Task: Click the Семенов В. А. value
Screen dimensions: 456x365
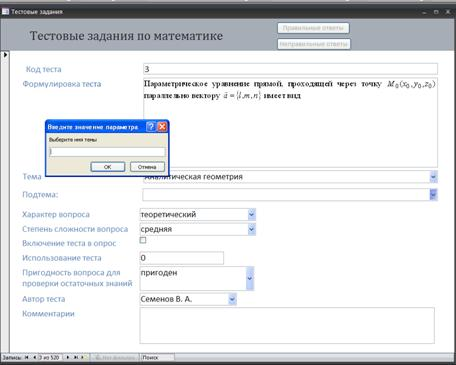Action: tap(166, 299)
